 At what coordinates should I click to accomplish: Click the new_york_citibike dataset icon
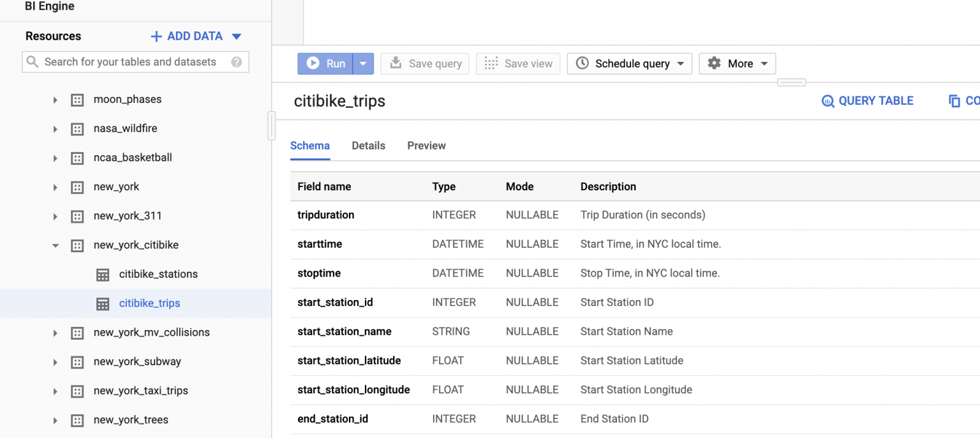(x=77, y=245)
